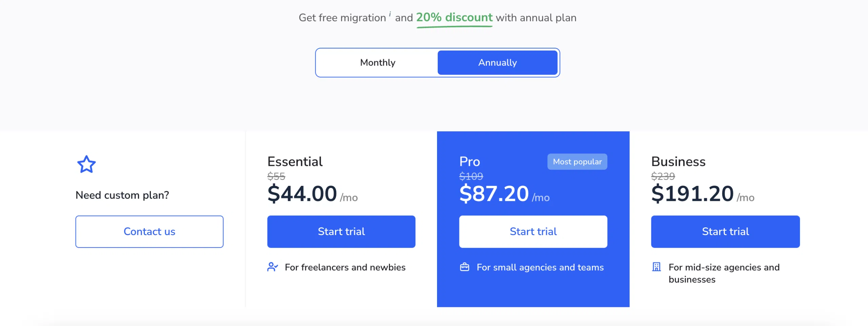Start trial for the Business plan
Image resolution: width=868 pixels, height=326 pixels.
pyautogui.click(x=725, y=232)
